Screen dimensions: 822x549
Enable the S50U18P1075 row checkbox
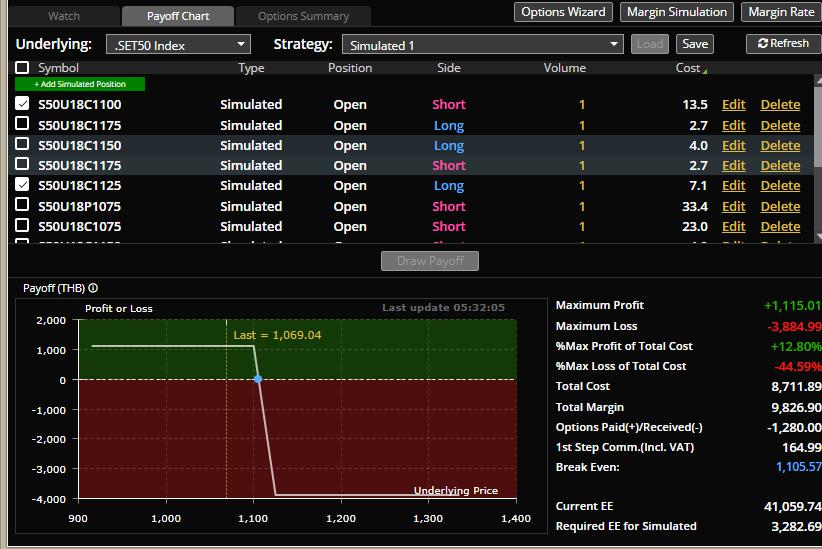pos(22,206)
